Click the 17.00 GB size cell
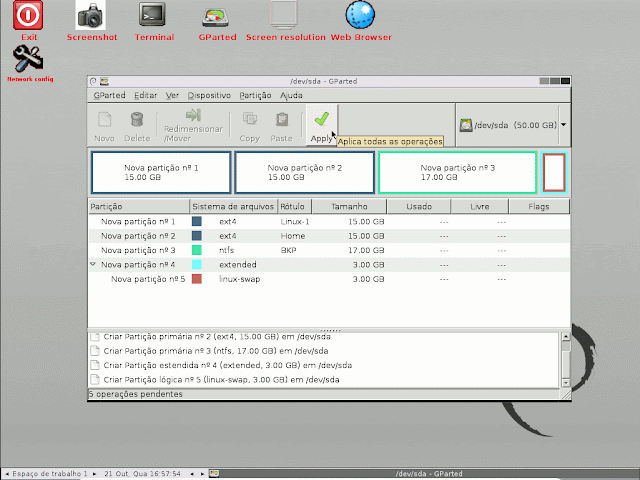 click(366, 250)
